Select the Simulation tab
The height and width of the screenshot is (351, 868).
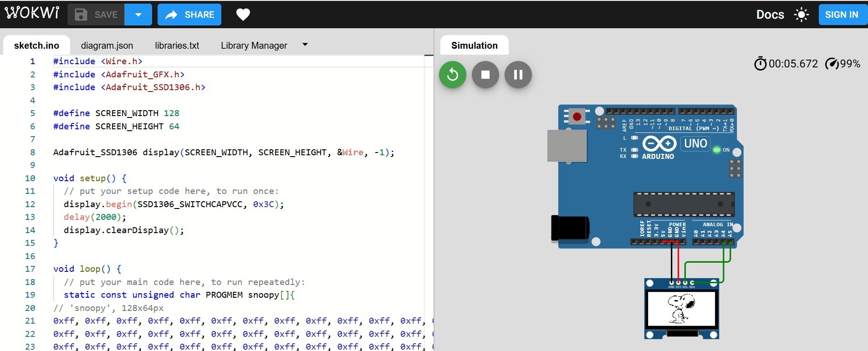click(x=475, y=46)
